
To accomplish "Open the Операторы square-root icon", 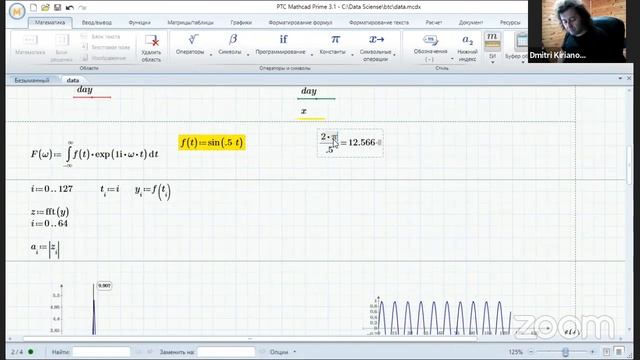I will pos(193,39).
